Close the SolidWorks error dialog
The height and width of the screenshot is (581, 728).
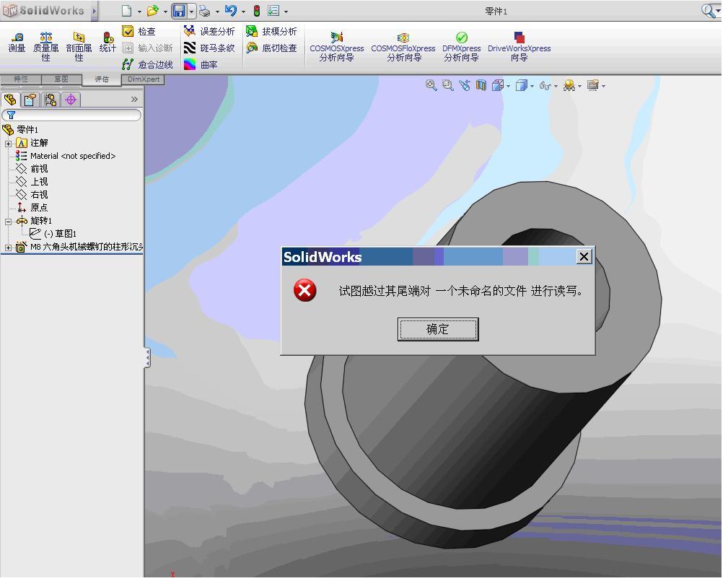pyautogui.click(x=584, y=256)
